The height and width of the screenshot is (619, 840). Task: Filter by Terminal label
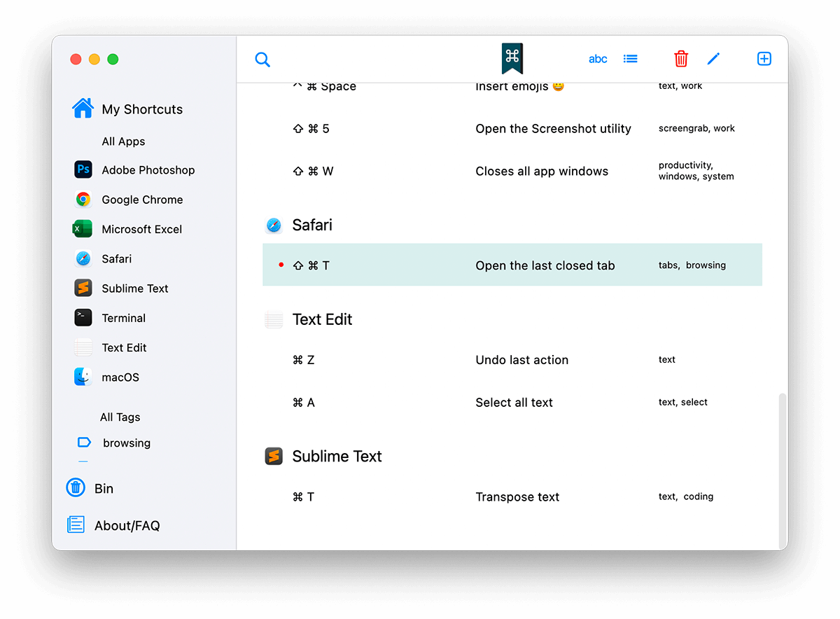coord(124,318)
